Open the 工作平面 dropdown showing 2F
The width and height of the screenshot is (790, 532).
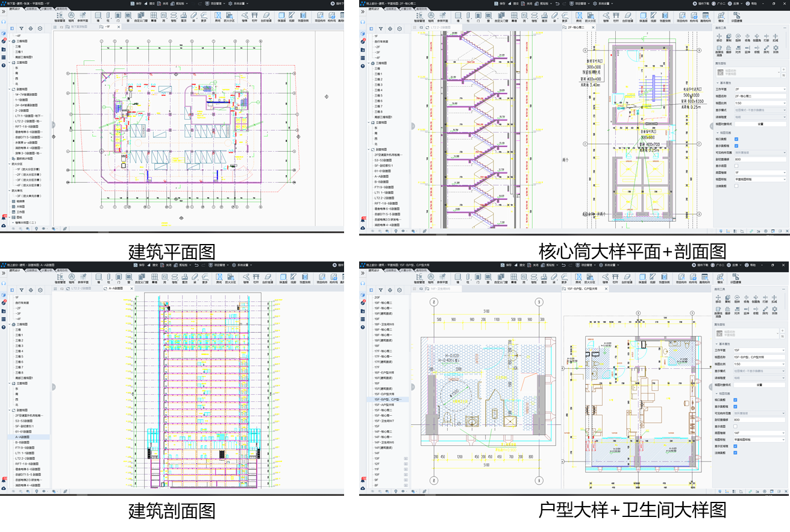pos(759,89)
